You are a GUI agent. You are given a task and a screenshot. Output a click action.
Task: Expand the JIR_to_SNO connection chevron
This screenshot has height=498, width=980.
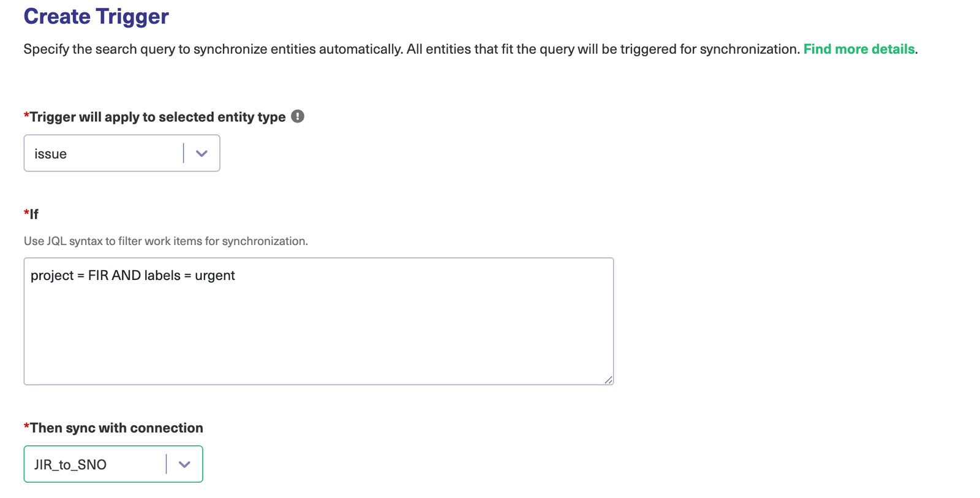pyautogui.click(x=184, y=464)
